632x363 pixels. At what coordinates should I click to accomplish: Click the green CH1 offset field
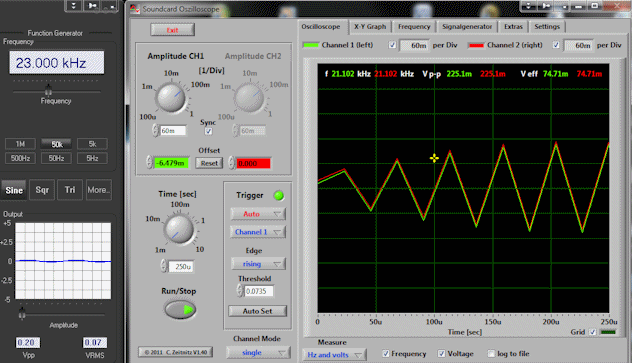171,163
